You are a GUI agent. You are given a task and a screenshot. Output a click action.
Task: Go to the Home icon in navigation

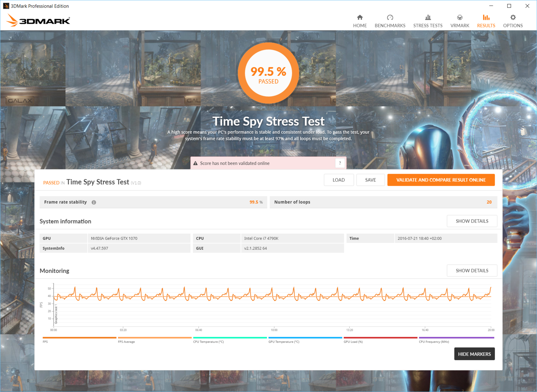360,17
